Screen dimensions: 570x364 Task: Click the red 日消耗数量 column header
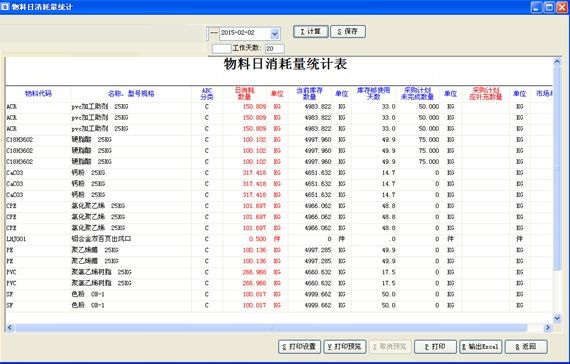point(245,93)
